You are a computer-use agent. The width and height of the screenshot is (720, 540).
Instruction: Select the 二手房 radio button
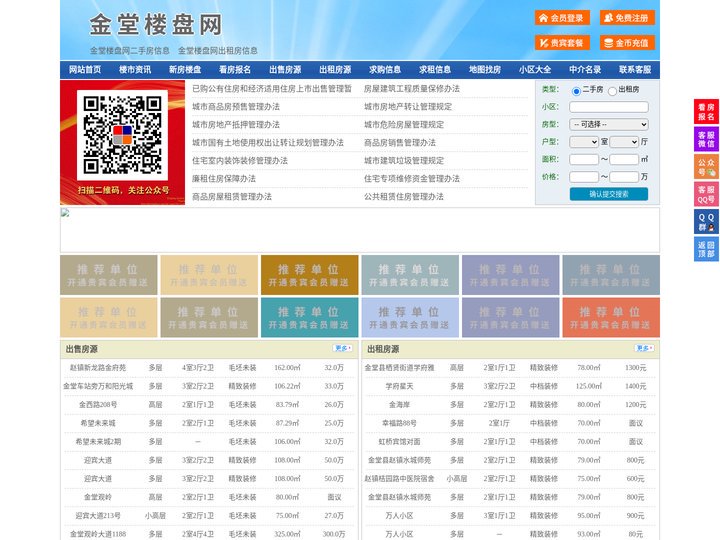pyautogui.click(x=576, y=91)
